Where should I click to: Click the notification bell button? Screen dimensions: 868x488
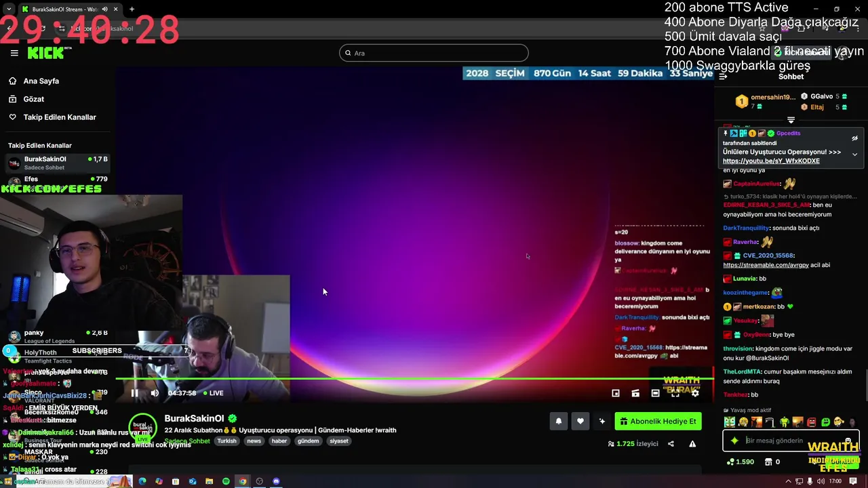[559, 422]
